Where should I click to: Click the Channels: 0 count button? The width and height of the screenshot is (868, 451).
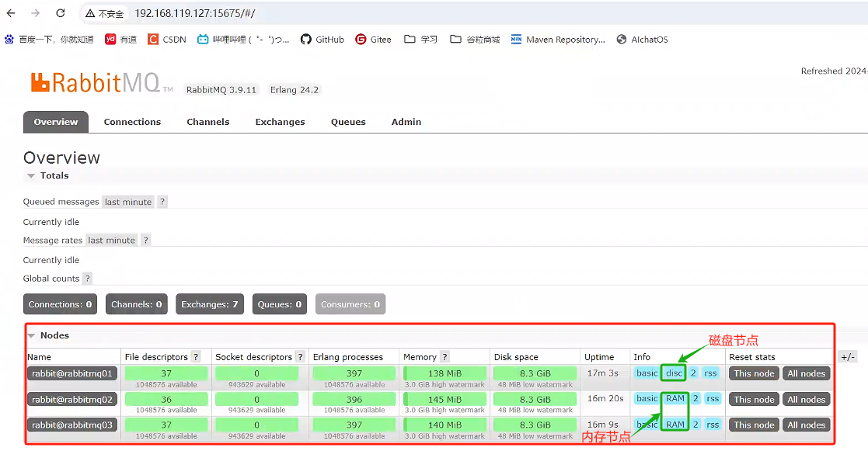click(x=137, y=304)
